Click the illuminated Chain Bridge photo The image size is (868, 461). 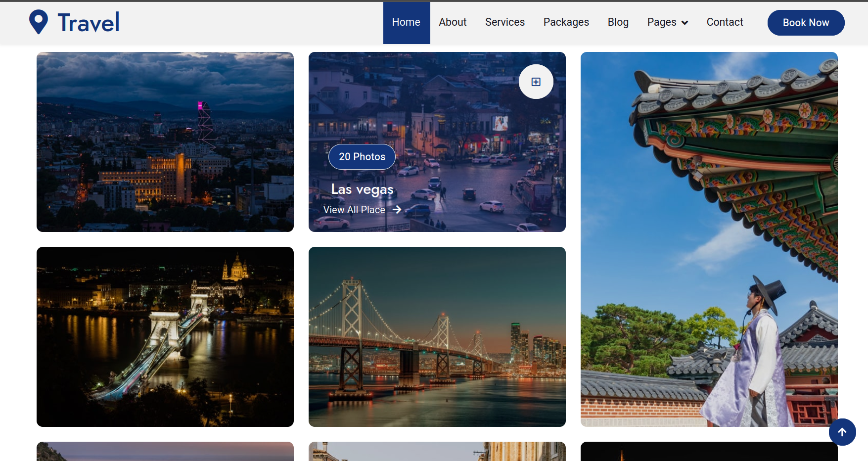point(164,337)
